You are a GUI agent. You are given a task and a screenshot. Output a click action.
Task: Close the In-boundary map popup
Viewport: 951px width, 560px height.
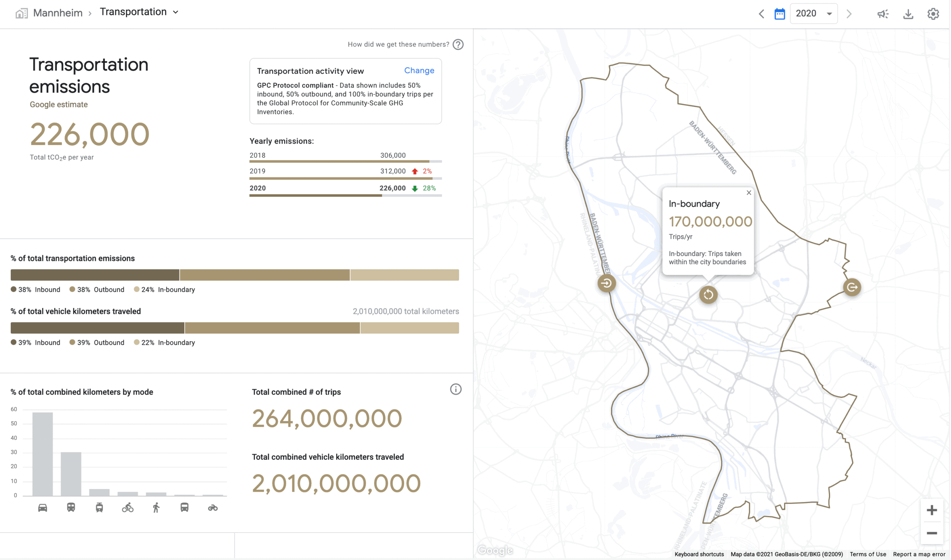point(749,193)
